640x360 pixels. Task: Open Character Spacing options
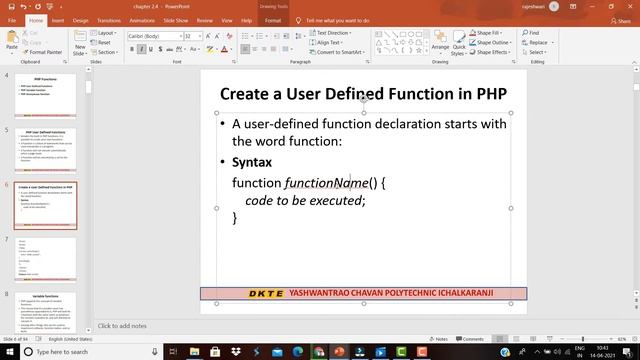180,49
